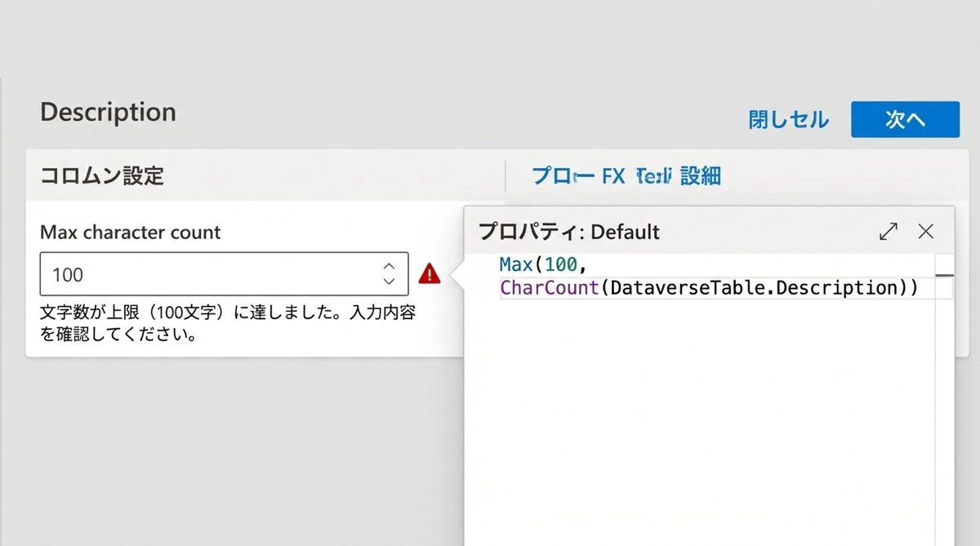
Task: Decrease Max character count with down arrow
Action: click(389, 282)
